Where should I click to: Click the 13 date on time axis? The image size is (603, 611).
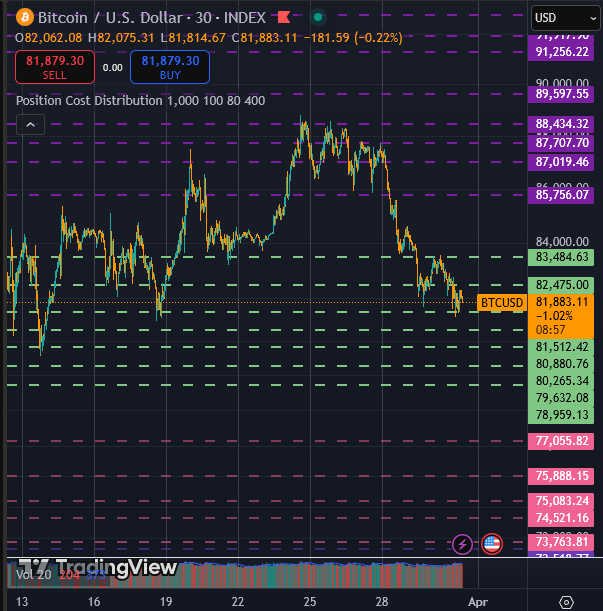click(22, 602)
